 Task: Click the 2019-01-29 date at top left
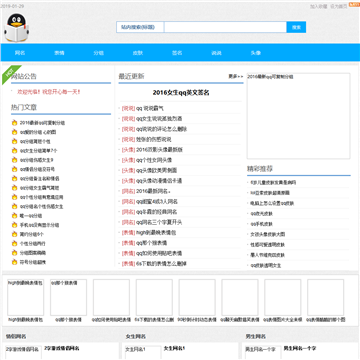click(12, 6)
